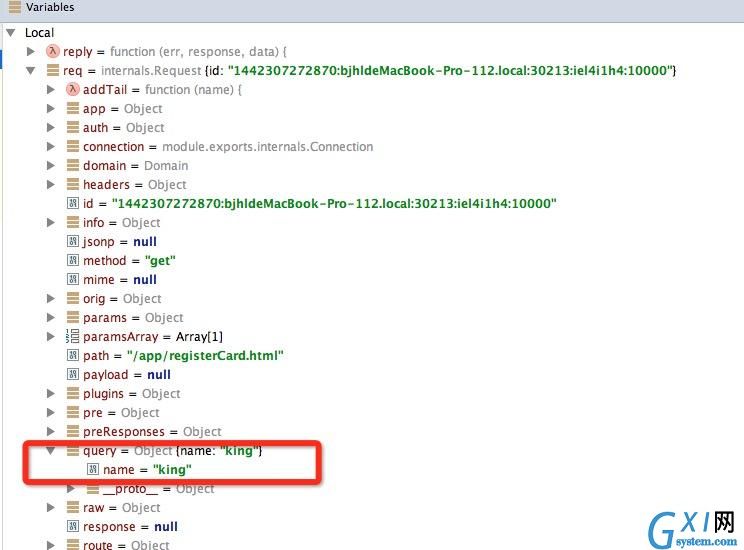Select the id string value row
The width and height of the screenshot is (744, 550).
coord(311,204)
